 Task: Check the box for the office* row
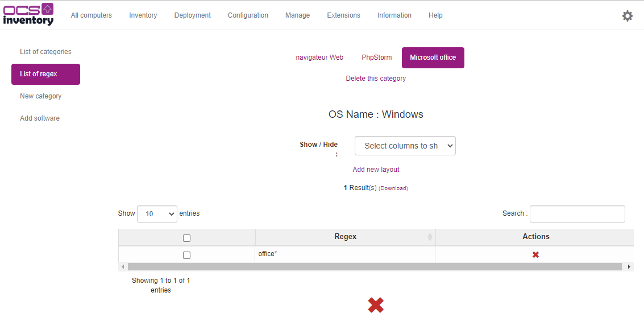(x=186, y=255)
